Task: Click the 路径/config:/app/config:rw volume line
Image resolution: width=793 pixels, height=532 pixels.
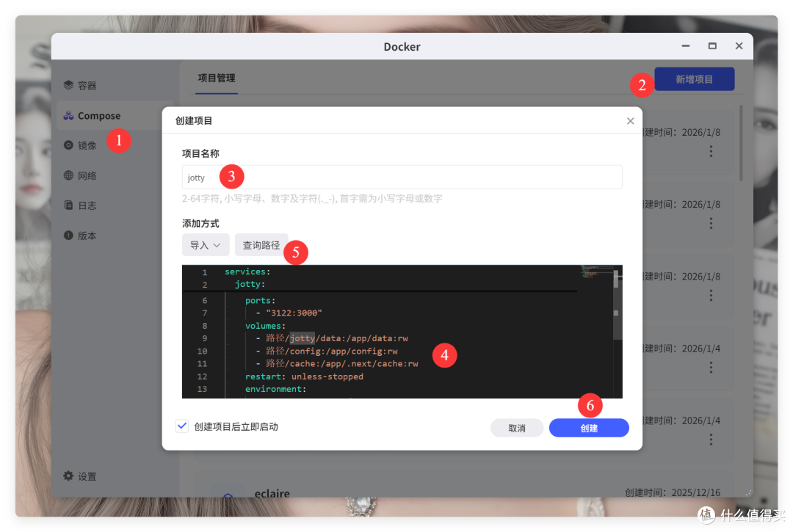Action: pyautogui.click(x=331, y=351)
